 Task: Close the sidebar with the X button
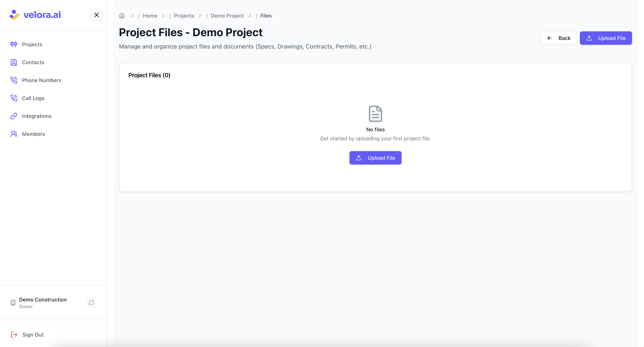[97, 15]
